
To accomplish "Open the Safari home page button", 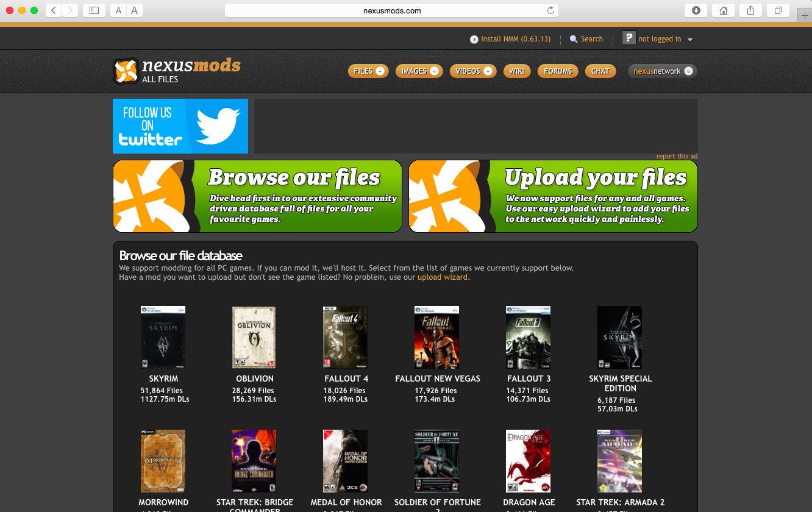I will 723,10.
